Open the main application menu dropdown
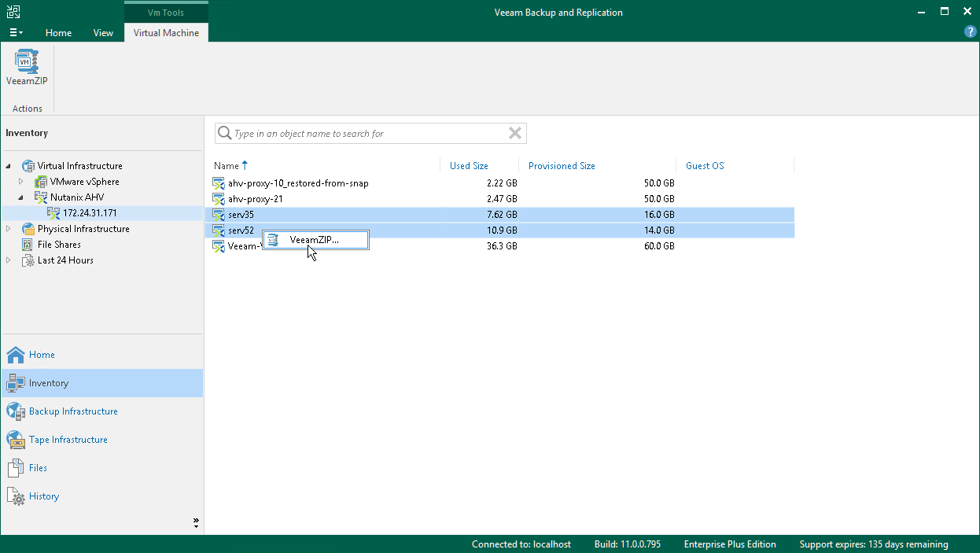This screenshot has height=553, width=980. click(x=16, y=32)
